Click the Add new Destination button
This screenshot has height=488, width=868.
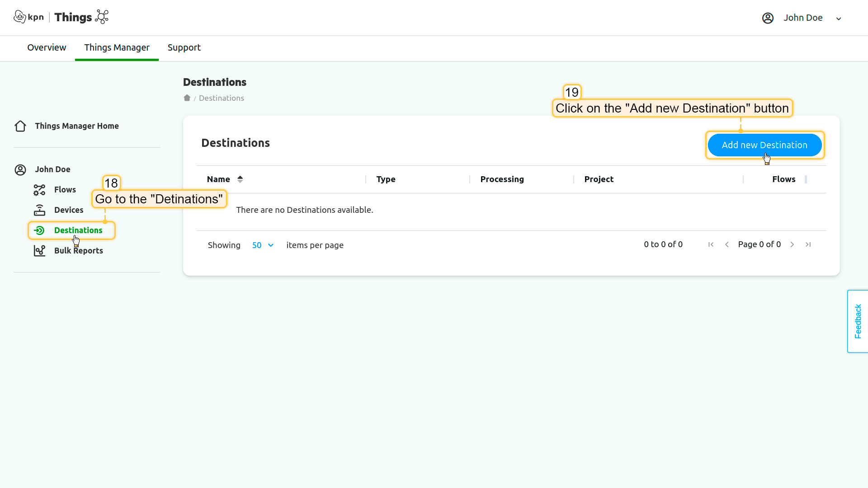coord(764,145)
